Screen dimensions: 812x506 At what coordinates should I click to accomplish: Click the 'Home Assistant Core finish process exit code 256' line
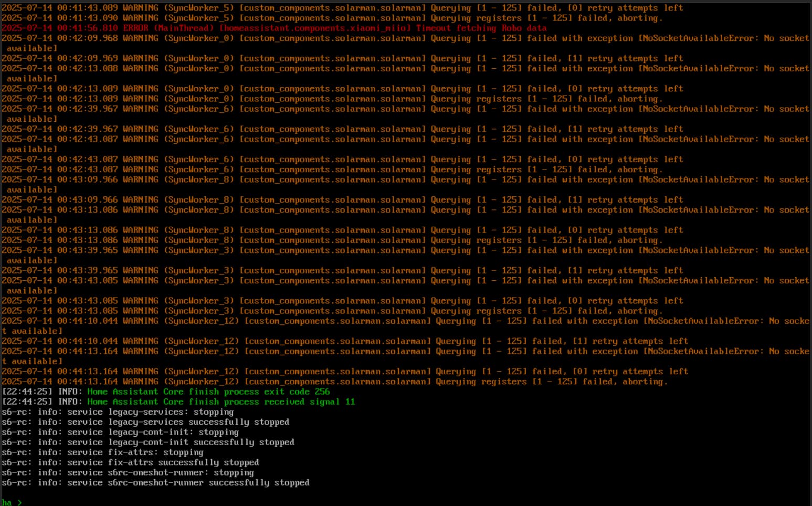[x=166, y=392]
